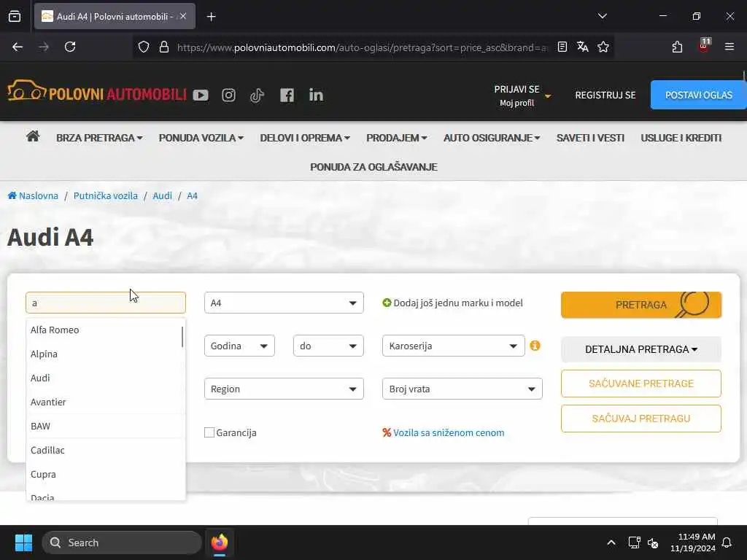Click the Audi breadcrumb link
Screen dimensions: 747x560
(x=163, y=195)
